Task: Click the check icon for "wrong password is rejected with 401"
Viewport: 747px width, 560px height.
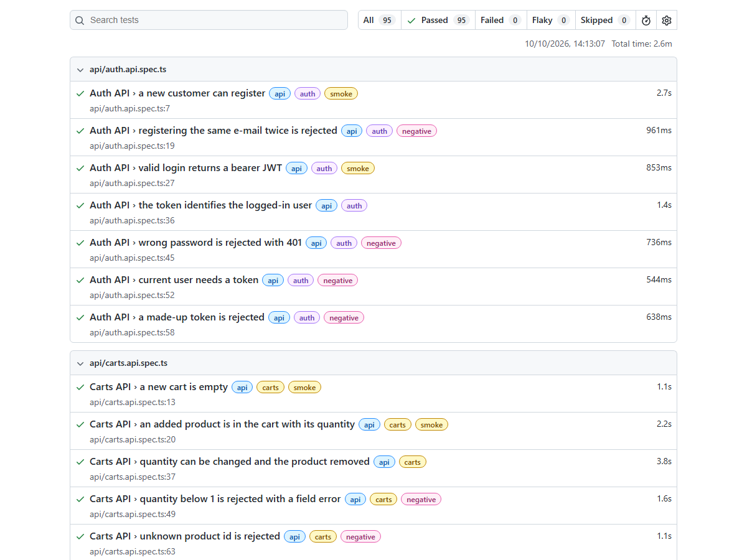Action: [x=80, y=243]
